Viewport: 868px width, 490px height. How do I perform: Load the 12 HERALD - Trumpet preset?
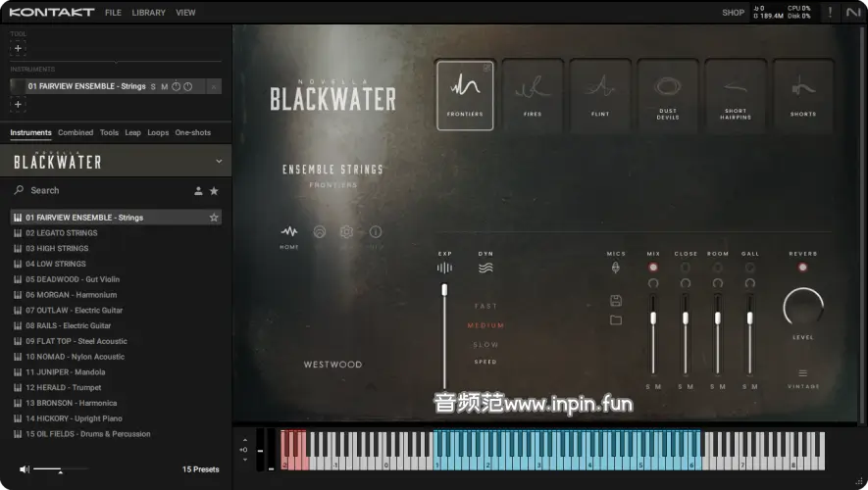pyautogui.click(x=117, y=388)
